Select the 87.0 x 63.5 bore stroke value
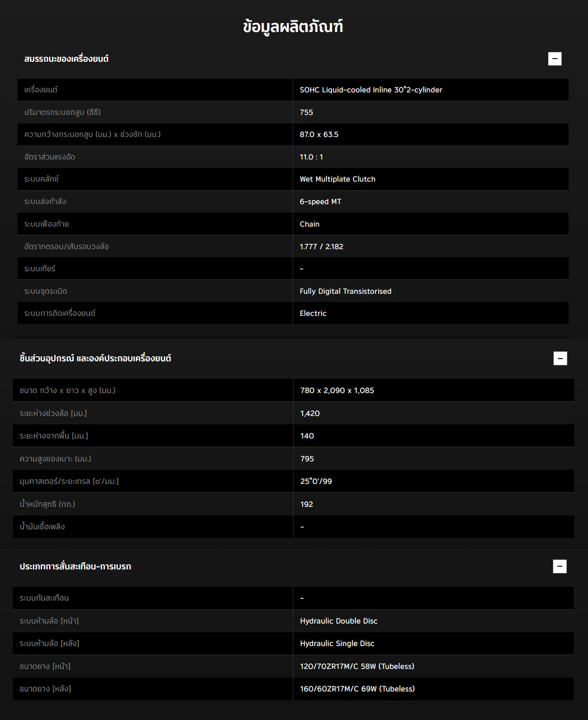This screenshot has width=588, height=720. (x=319, y=134)
